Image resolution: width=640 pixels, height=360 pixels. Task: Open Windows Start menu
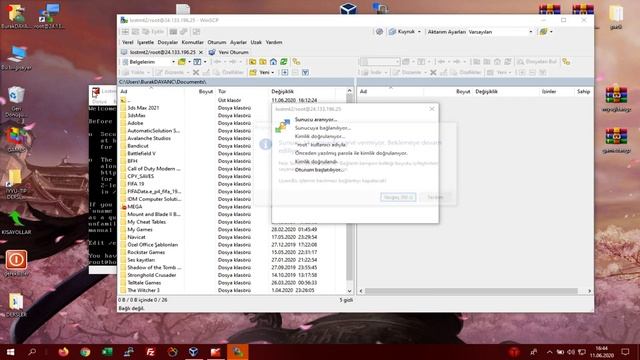(x=10, y=351)
